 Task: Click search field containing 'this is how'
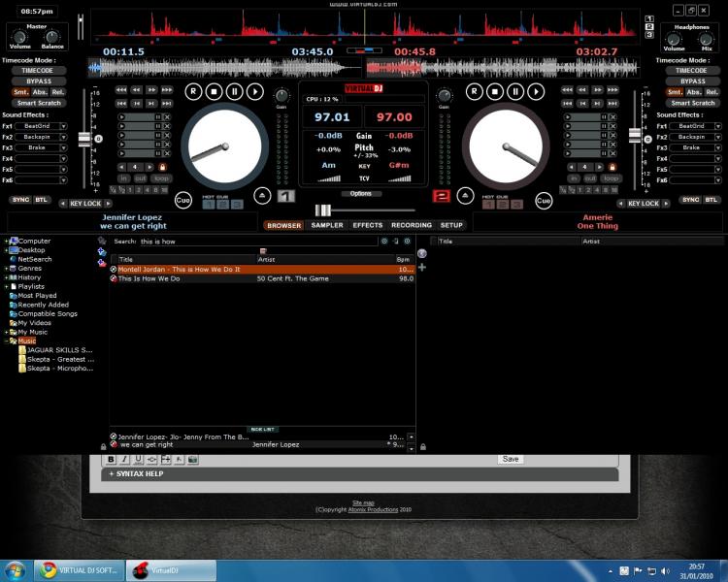coord(258,242)
